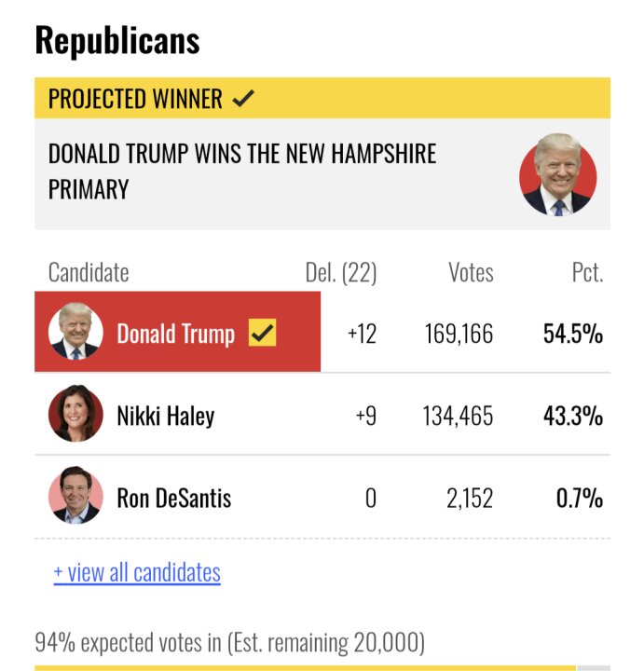Click the Pct. column header
The height and width of the screenshot is (671, 644).
(587, 272)
